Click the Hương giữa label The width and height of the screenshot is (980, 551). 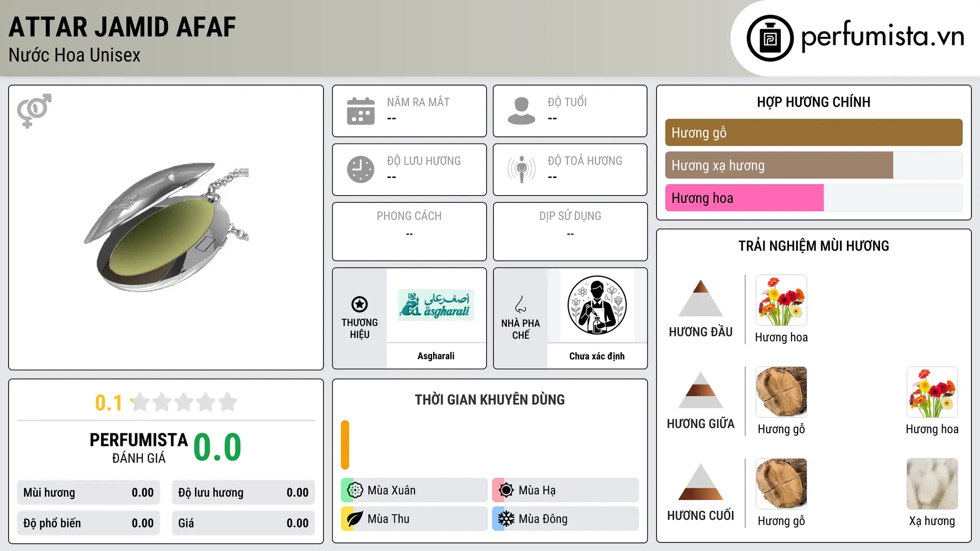pyautogui.click(x=701, y=424)
